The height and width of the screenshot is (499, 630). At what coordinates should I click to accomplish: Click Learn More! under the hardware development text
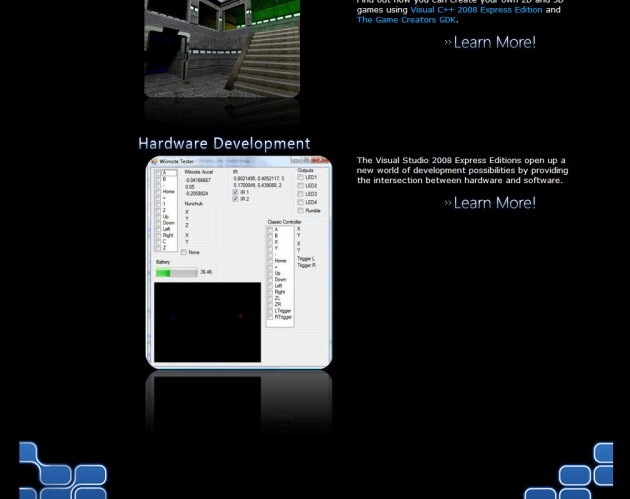point(490,203)
